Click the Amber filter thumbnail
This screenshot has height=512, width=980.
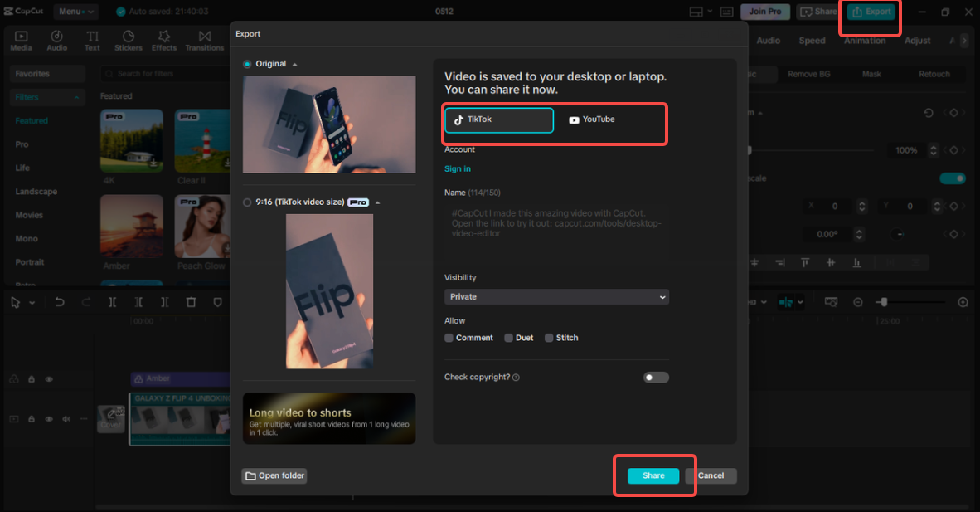coord(132,226)
